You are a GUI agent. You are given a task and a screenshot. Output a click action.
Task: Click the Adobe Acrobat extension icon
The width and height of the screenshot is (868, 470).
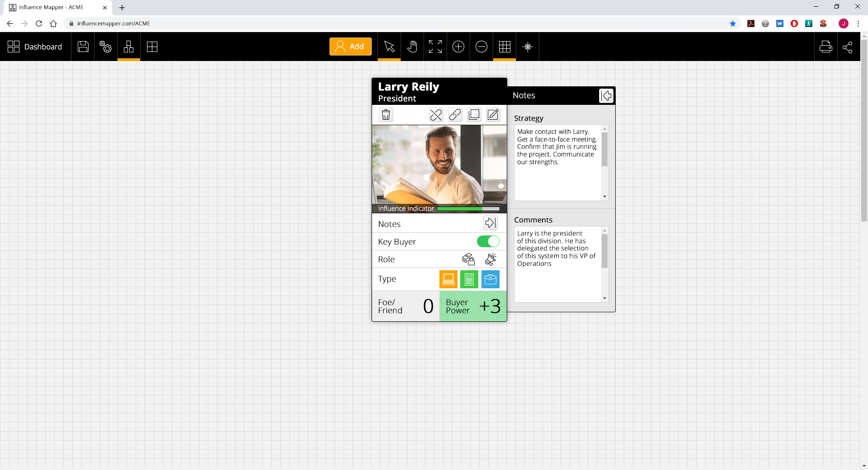751,23
